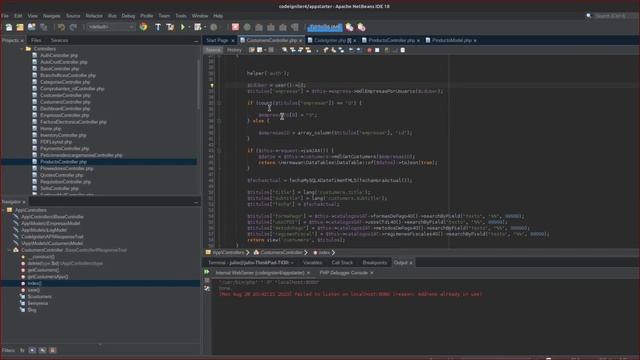Collapse the Controllers folder node

click(x=22, y=49)
